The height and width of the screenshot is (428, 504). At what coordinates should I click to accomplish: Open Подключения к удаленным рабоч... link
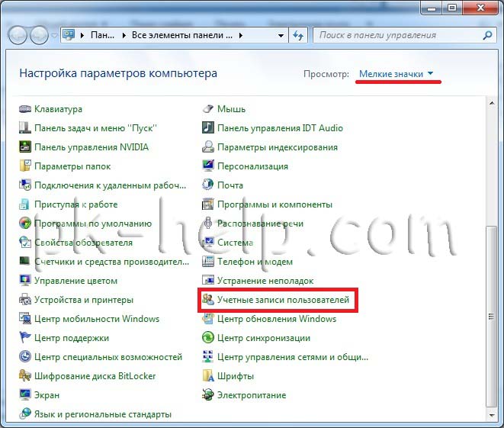111,185
